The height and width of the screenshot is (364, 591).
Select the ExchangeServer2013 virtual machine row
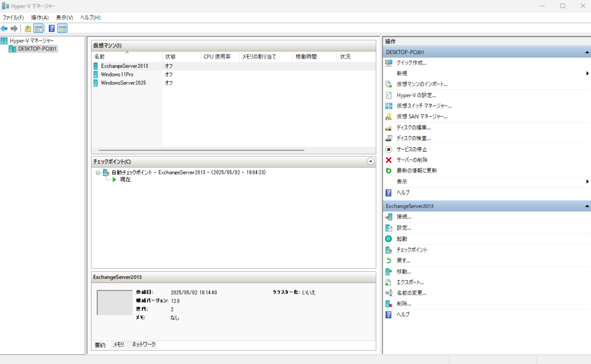[x=234, y=66]
